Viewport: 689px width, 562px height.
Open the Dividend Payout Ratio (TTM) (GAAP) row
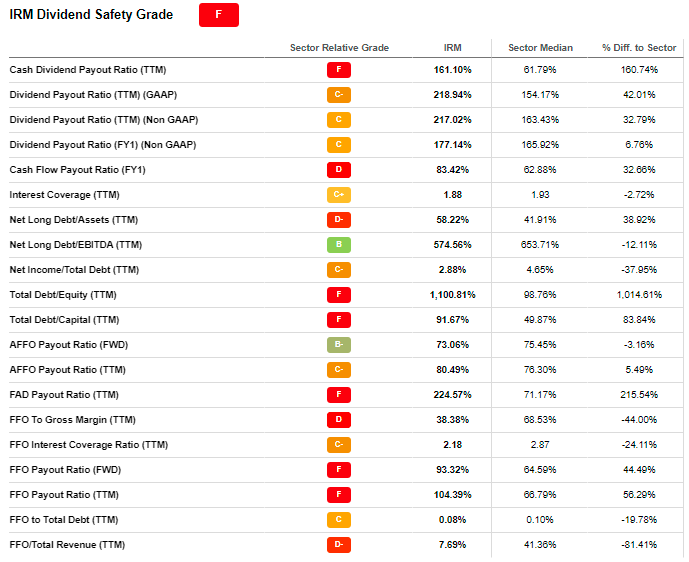coord(346,95)
